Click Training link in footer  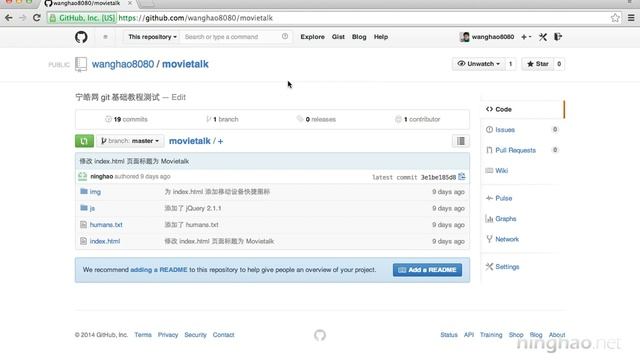(x=491, y=335)
